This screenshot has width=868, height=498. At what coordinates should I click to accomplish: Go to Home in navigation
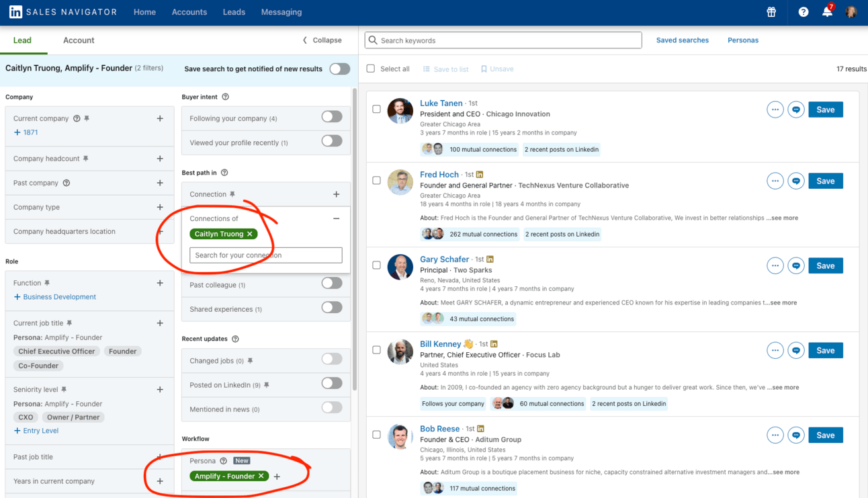click(144, 12)
